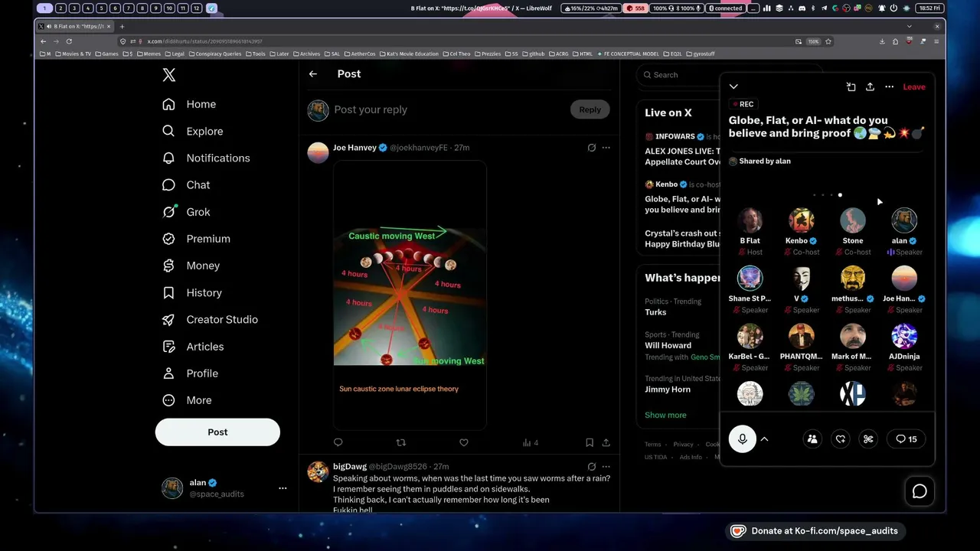Click the bigDawg author name link

tap(350, 467)
